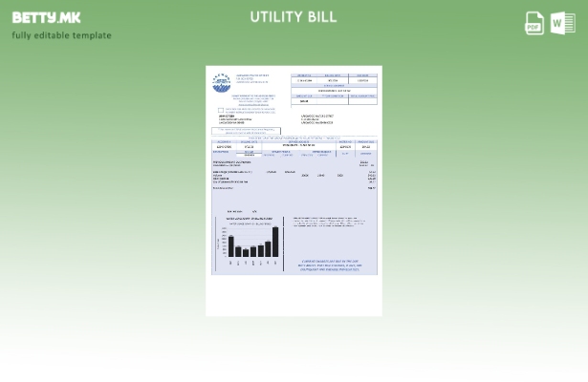588x382 pixels.
Task: Click the blue italic notice below the chart text
Action: 330,265
